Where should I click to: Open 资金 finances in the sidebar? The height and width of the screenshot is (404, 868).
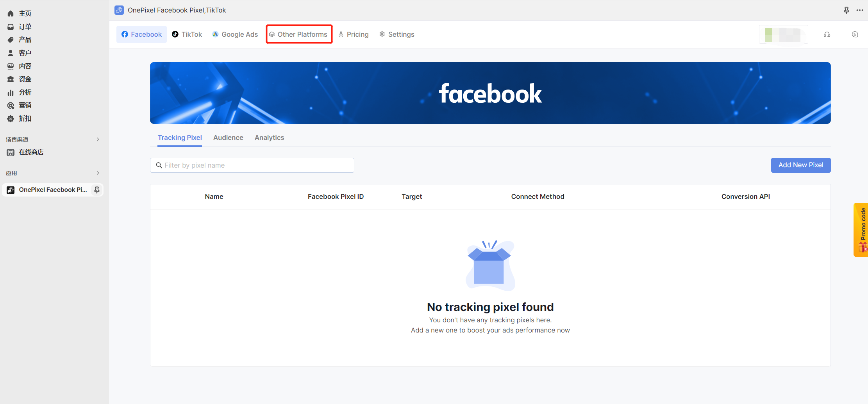pyautogui.click(x=25, y=79)
